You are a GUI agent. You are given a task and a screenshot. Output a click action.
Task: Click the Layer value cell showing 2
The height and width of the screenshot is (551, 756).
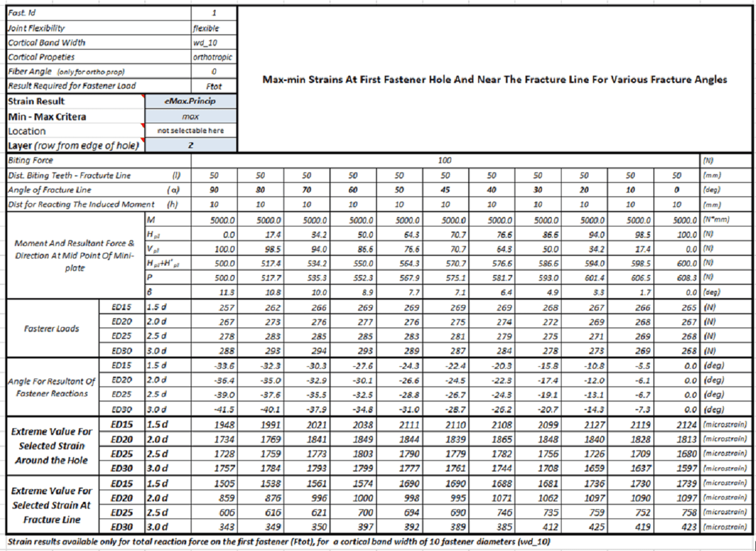click(x=190, y=145)
